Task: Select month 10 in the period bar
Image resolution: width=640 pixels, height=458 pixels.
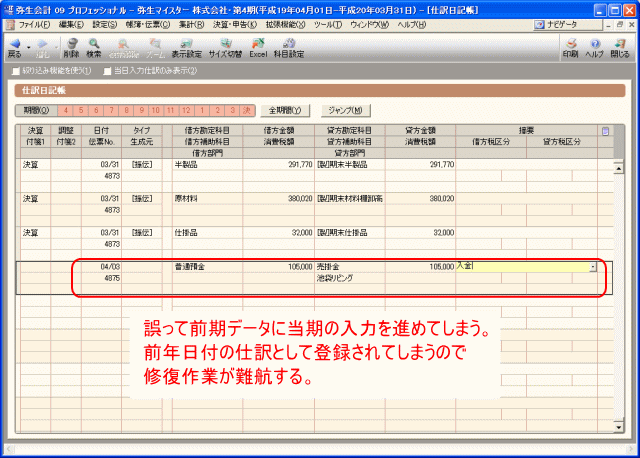Action: click(x=156, y=111)
